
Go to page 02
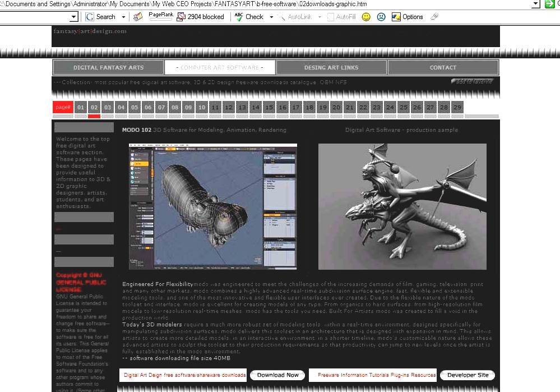(94, 107)
